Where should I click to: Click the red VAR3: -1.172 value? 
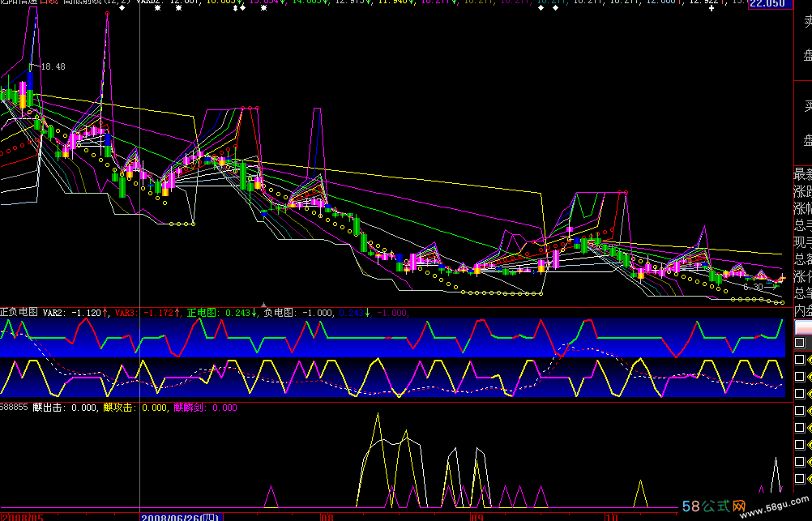pyautogui.click(x=144, y=313)
